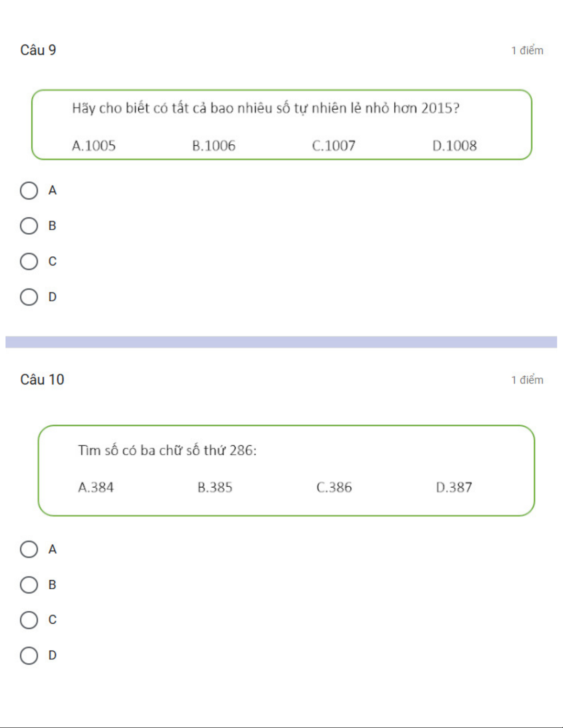This screenshot has width=563, height=728.
Task: Click the '1 điểm' label of Câu 10
Action: click(x=527, y=380)
